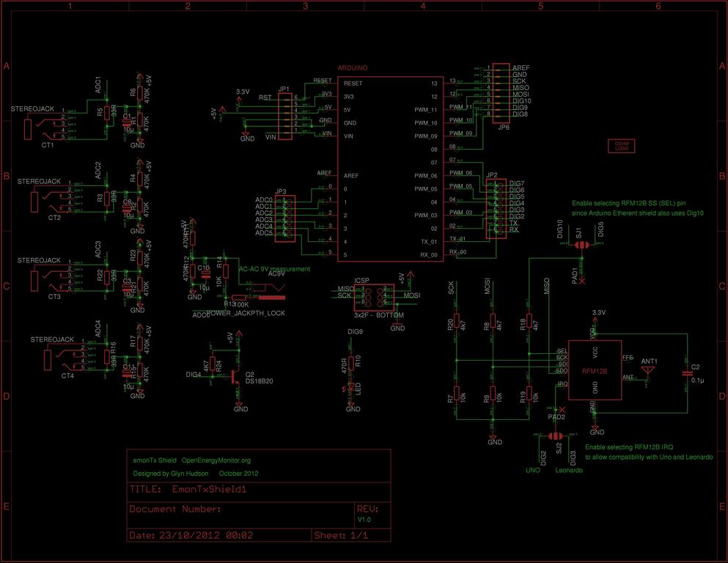Click the 'UNO' label under SJ2
This screenshot has height=563, width=728.
click(532, 470)
